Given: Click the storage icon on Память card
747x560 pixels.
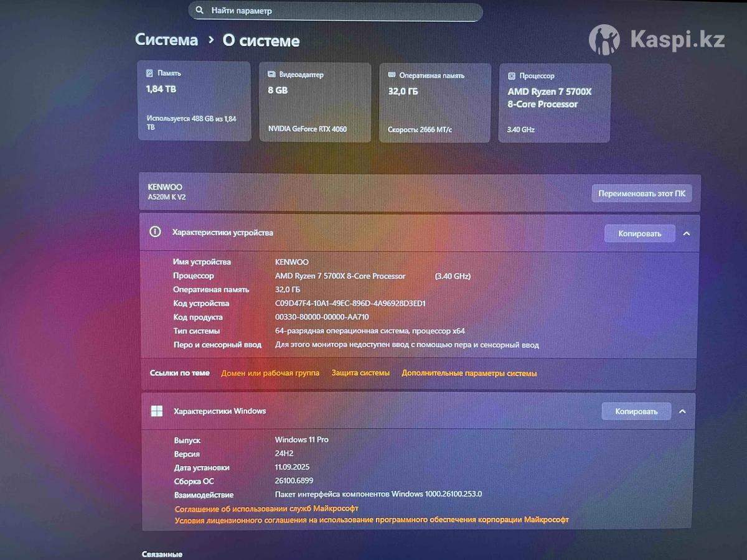Looking at the screenshot, I should pyautogui.click(x=149, y=73).
